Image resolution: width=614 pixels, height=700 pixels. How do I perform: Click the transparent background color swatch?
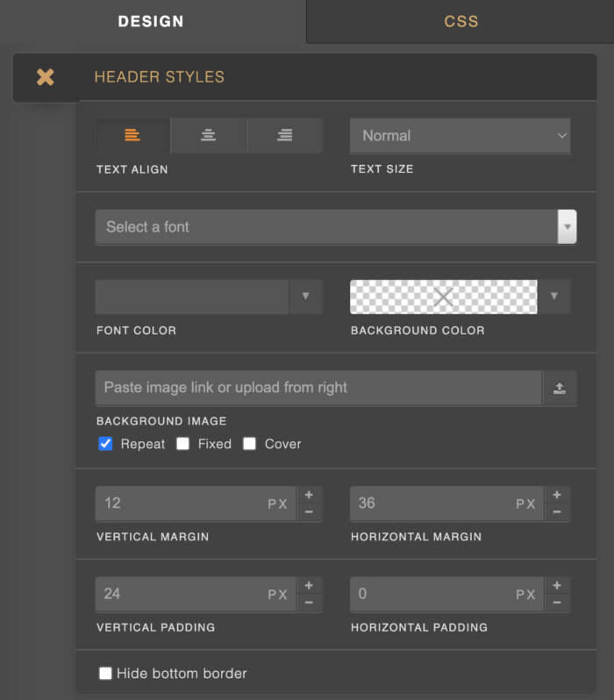point(443,296)
